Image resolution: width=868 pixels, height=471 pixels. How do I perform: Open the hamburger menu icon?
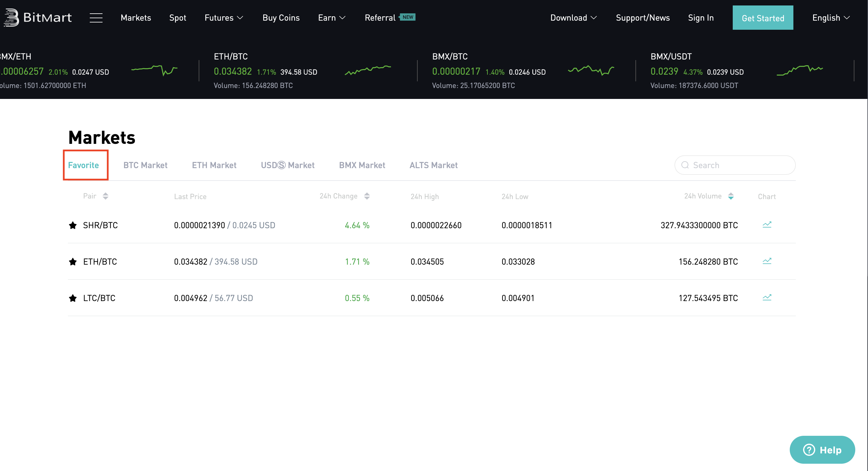[x=96, y=18]
